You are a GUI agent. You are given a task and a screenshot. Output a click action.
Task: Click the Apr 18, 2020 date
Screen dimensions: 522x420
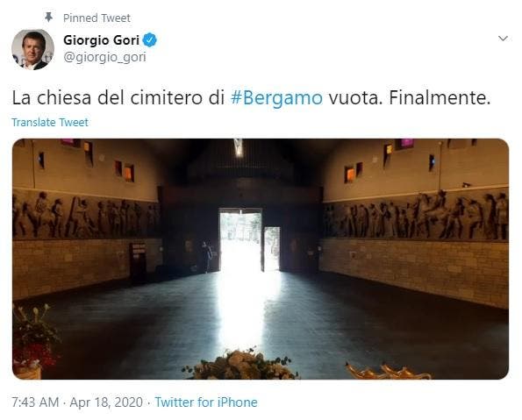pyautogui.click(x=106, y=402)
